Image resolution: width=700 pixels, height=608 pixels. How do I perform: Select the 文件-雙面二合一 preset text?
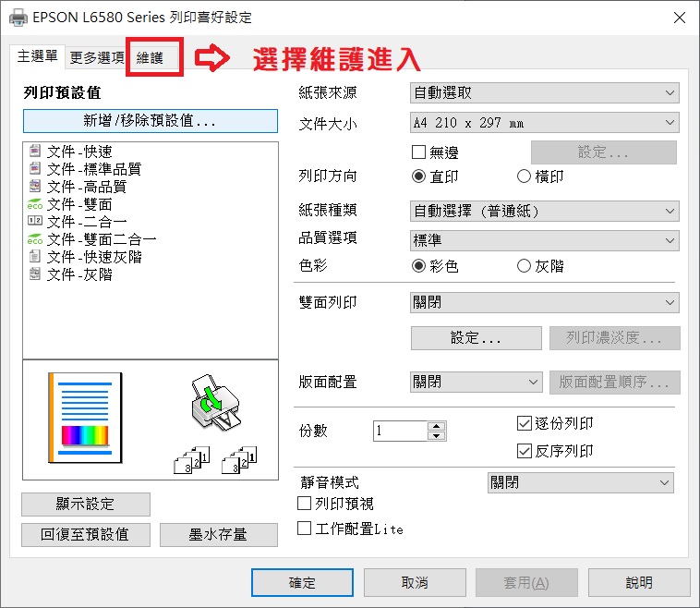[x=102, y=239]
